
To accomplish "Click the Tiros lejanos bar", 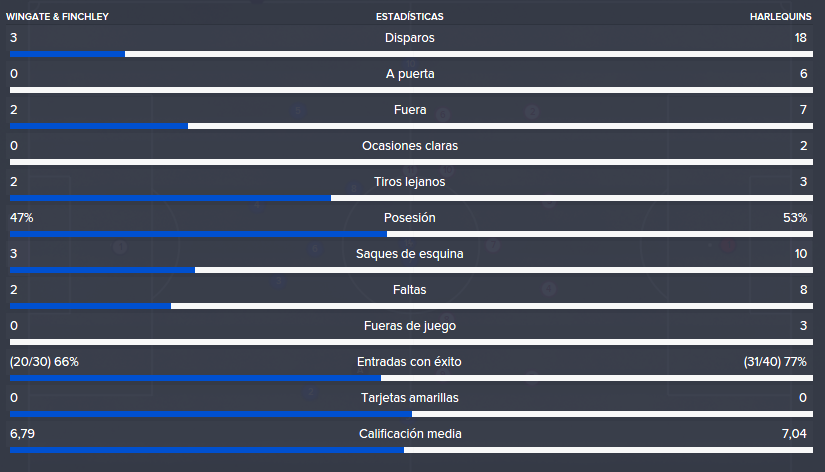I will [411, 198].
